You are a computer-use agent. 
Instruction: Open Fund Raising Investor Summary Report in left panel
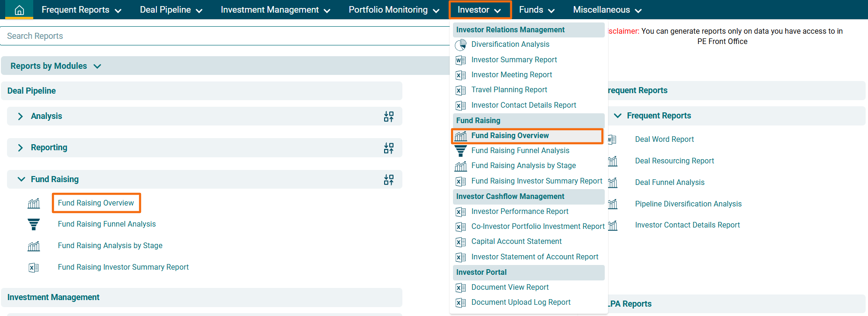coord(123,267)
